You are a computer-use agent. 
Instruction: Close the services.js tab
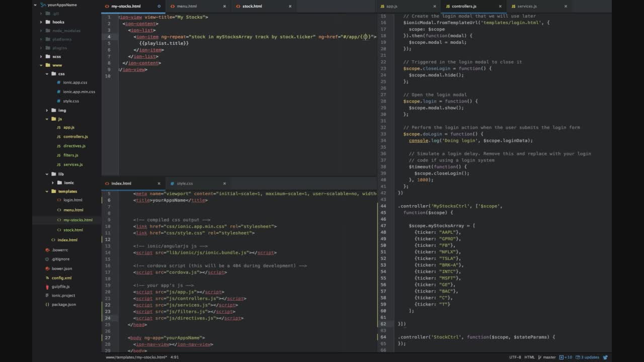click(x=566, y=6)
